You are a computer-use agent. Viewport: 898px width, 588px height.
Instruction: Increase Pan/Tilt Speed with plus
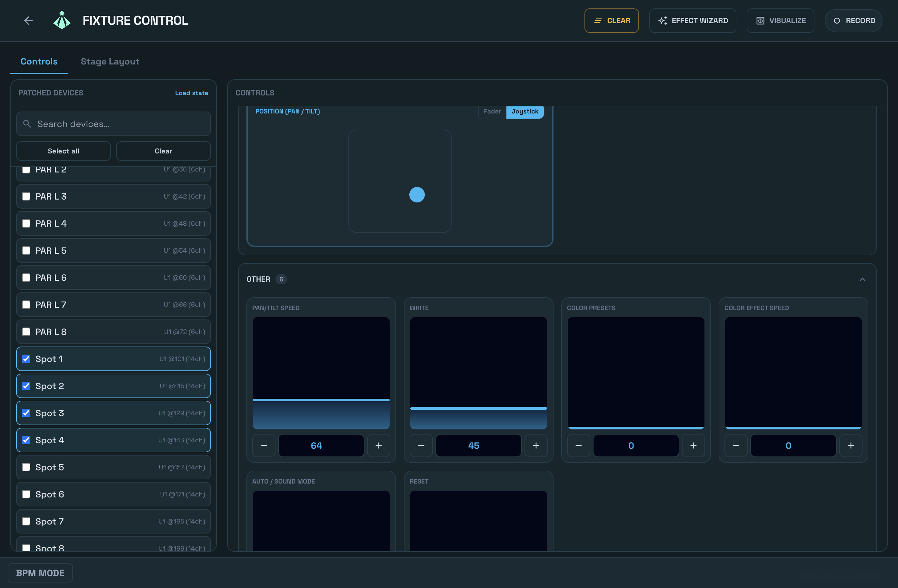[x=378, y=446]
